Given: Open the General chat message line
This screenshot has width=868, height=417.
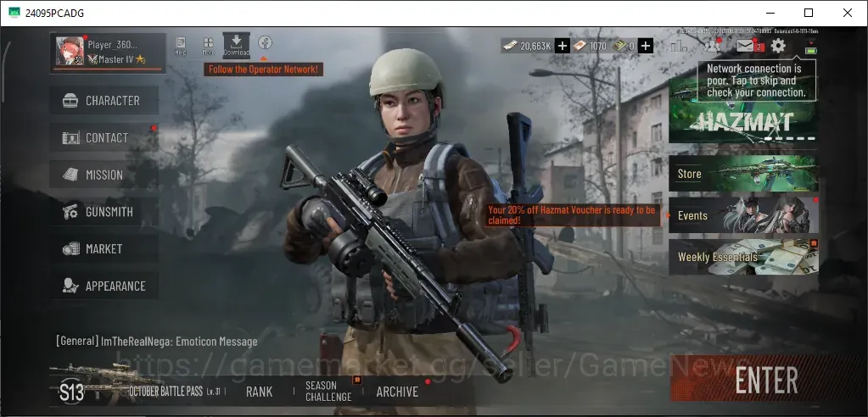Looking at the screenshot, I should (157, 342).
